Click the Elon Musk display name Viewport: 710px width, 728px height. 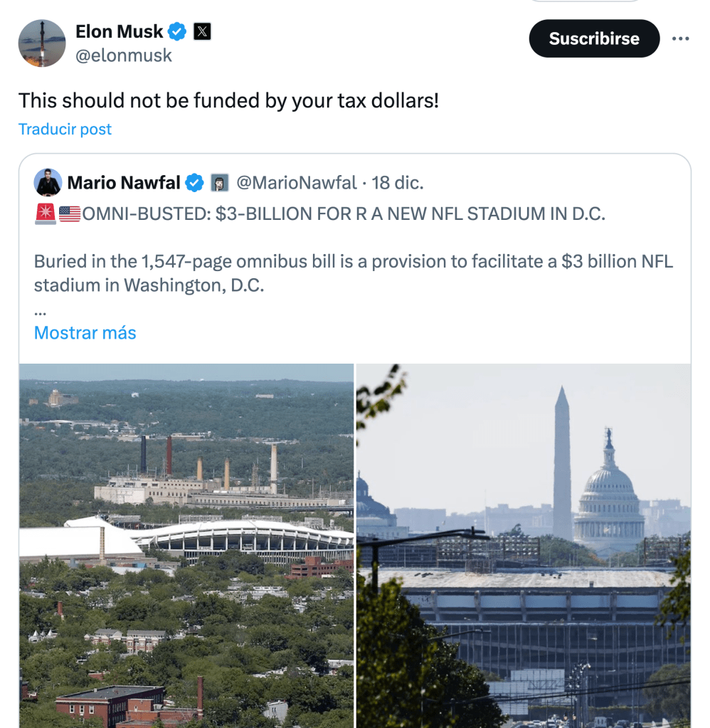click(119, 31)
